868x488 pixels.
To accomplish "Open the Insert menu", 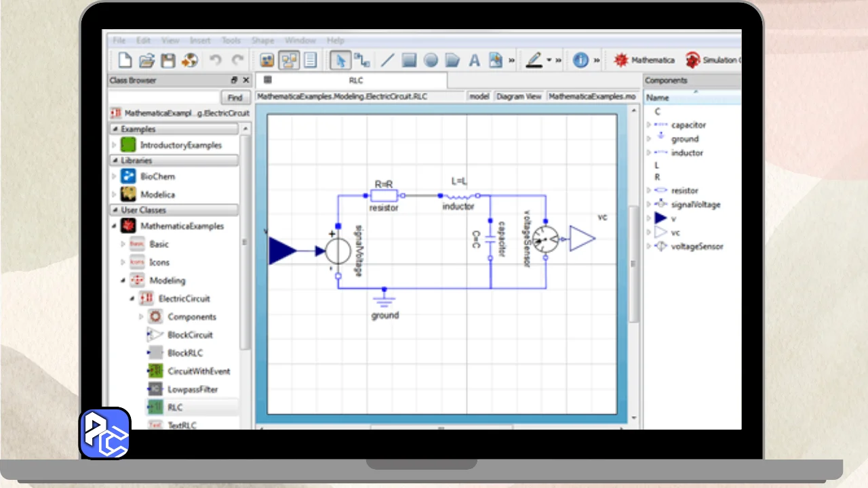I will 200,41.
